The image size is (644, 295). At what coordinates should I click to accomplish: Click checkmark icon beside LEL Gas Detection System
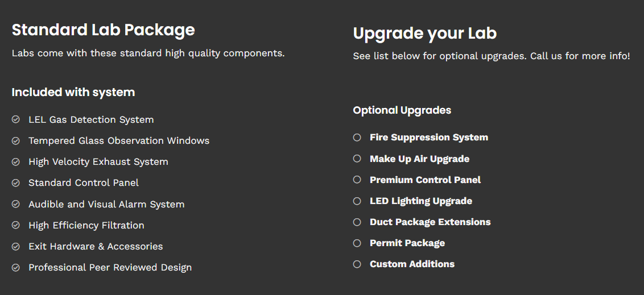(16, 119)
